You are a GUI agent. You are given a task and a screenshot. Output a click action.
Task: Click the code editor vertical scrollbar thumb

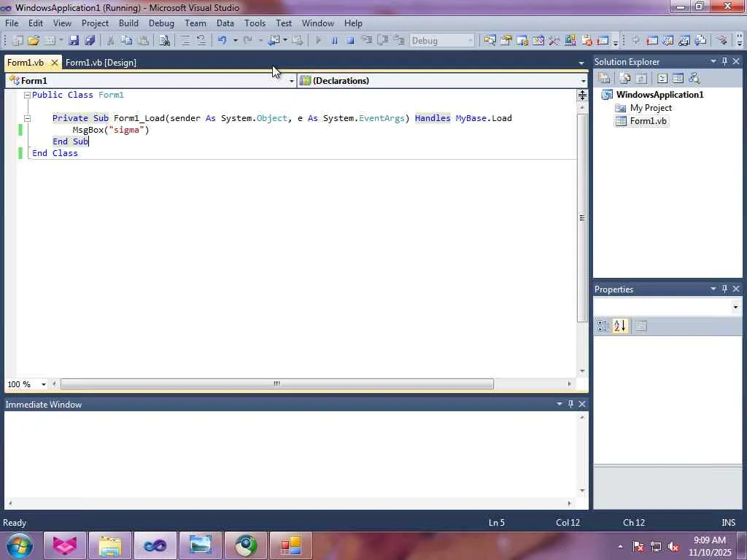(582, 217)
